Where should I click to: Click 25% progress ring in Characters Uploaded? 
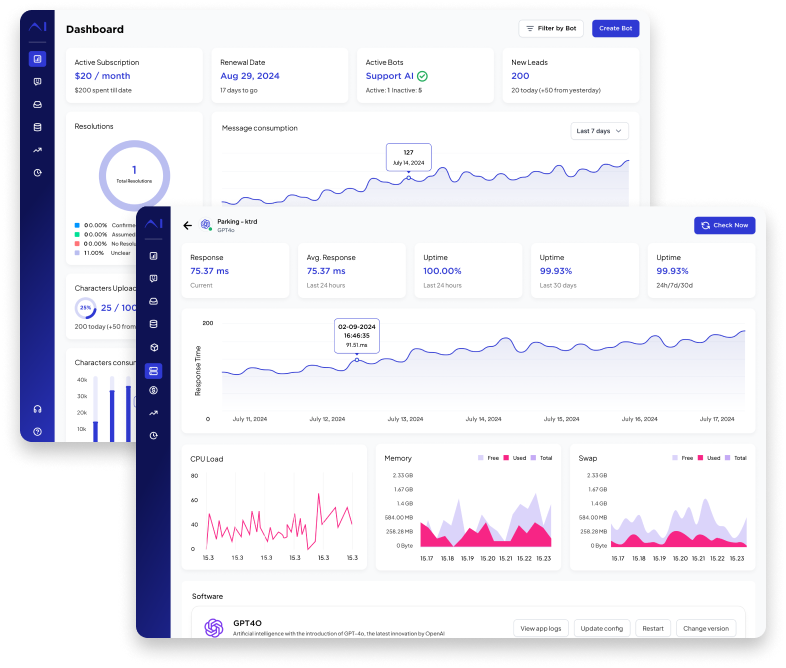click(85, 308)
